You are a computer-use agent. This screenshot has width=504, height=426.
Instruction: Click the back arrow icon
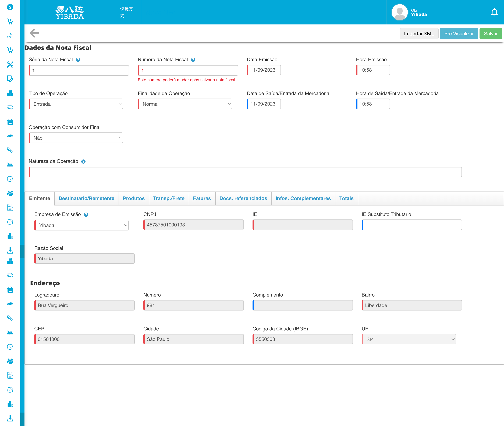[34, 33]
